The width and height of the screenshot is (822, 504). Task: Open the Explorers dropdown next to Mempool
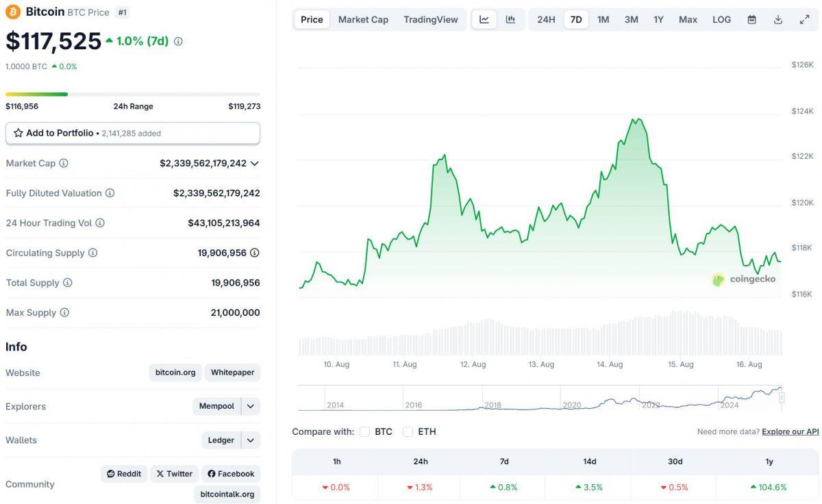[251, 406]
